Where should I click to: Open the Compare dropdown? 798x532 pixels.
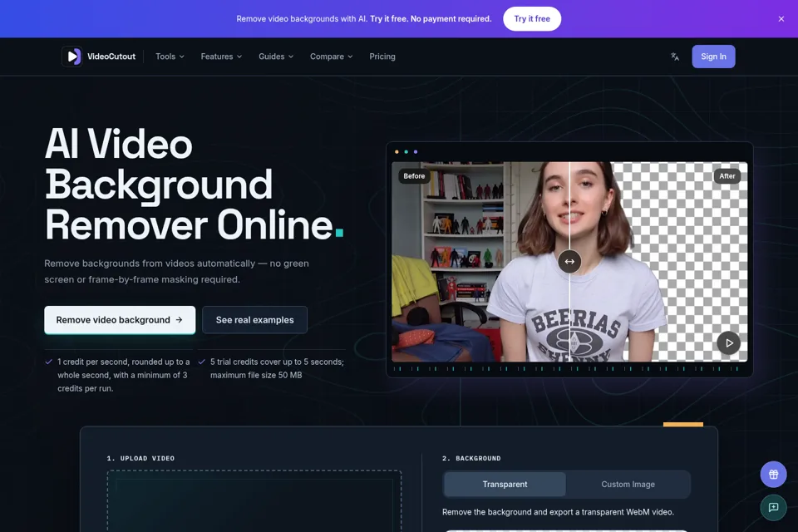332,57
